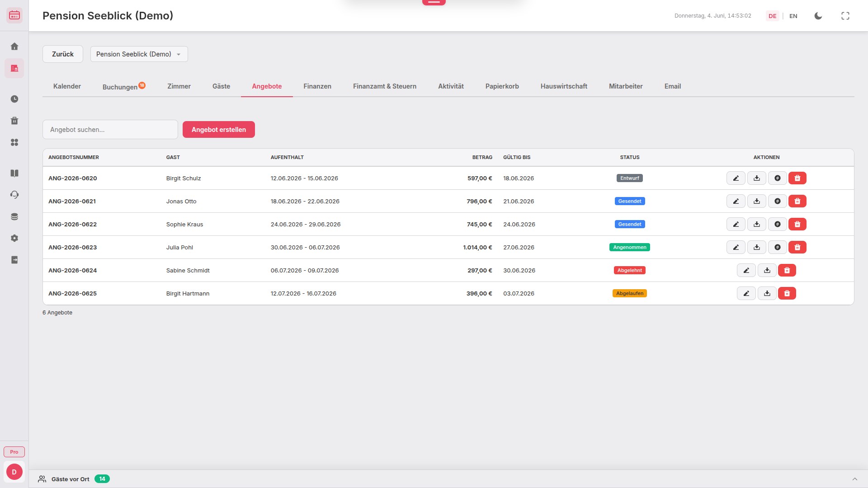
Task: Go to the Finanzen tab
Action: pyautogui.click(x=317, y=86)
